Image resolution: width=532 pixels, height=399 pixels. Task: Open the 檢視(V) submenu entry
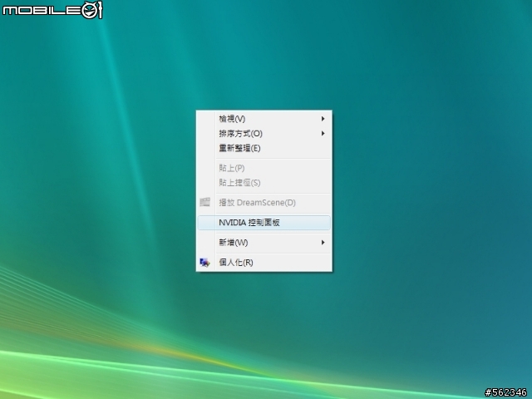coord(264,119)
